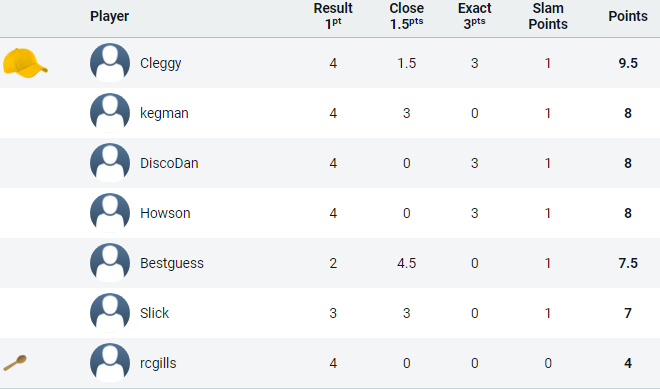Sort by the Result 1pt column
Image resolution: width=660 pixels, height=389 pixels.
333,16
